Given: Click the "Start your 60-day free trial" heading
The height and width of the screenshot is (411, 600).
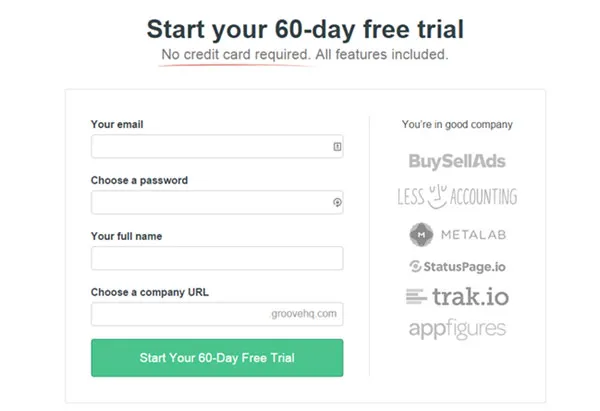Looking at the screenshot, I should pos(305,27).
